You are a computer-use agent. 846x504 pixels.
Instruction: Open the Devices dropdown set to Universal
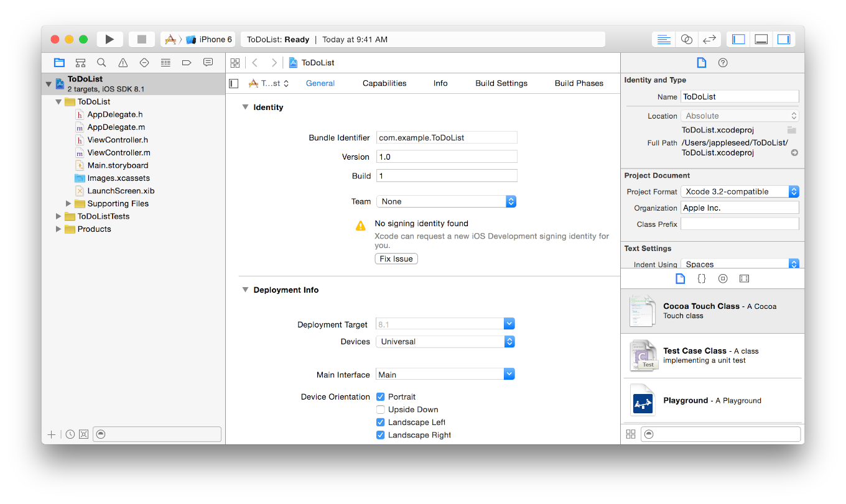tap(445, 342)
